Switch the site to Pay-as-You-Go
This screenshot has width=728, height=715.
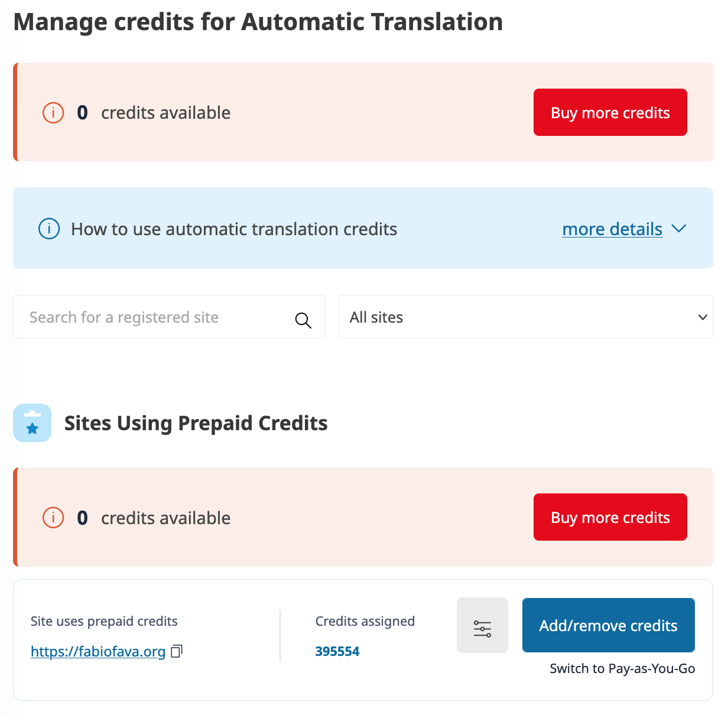[x=622, y=668]
